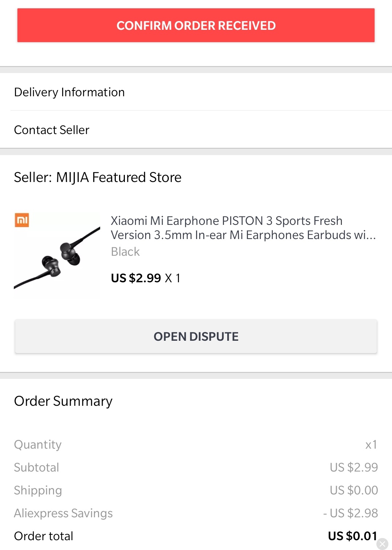Tap the Confirm Order Received button

(196, 25)
